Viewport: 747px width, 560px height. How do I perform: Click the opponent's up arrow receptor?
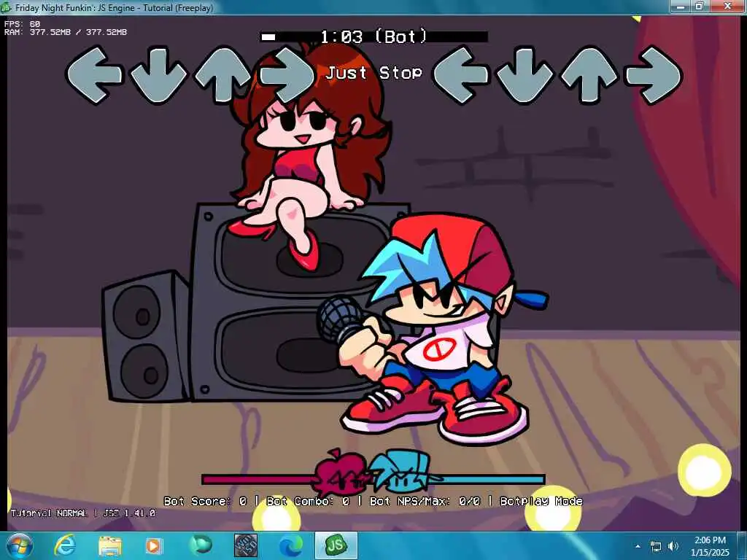pyautogui.click(x=222, y=75)
